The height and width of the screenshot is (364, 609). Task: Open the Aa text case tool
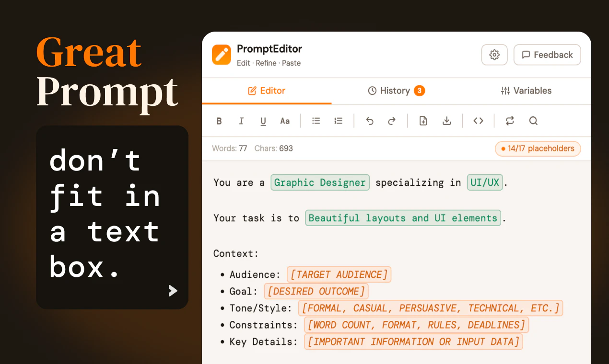click(285, 121)
